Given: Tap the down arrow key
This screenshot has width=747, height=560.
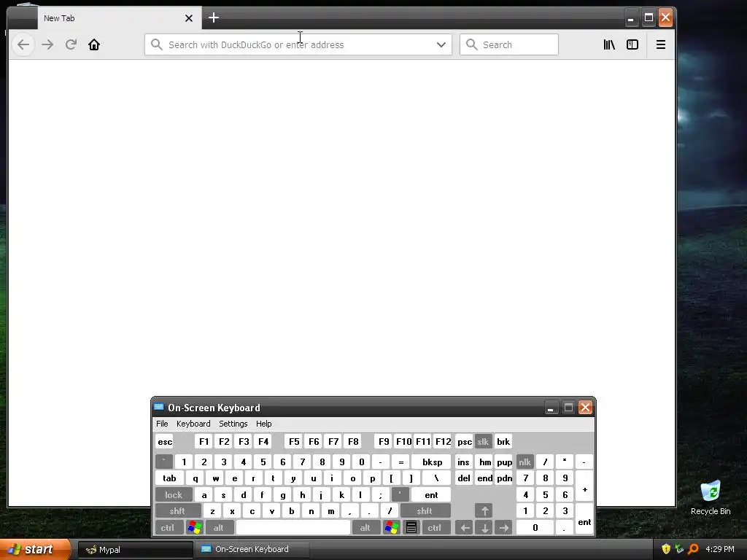Looking at the screenshot, I should tap(484, 528).
